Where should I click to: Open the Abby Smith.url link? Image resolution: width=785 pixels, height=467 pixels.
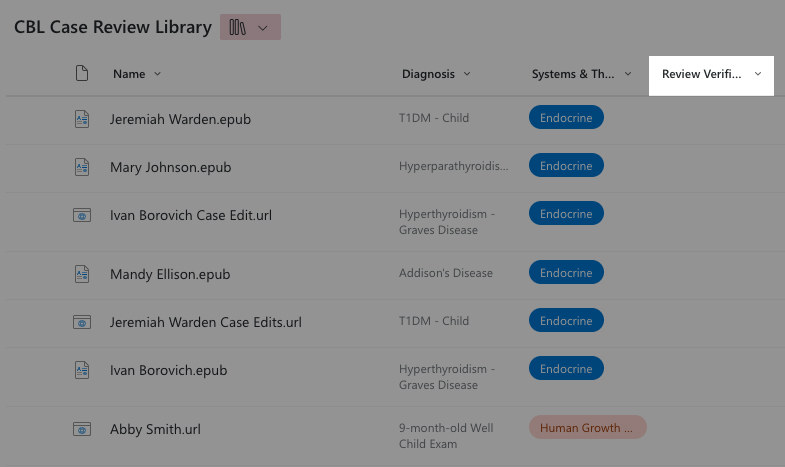click(x=154, y=429)
